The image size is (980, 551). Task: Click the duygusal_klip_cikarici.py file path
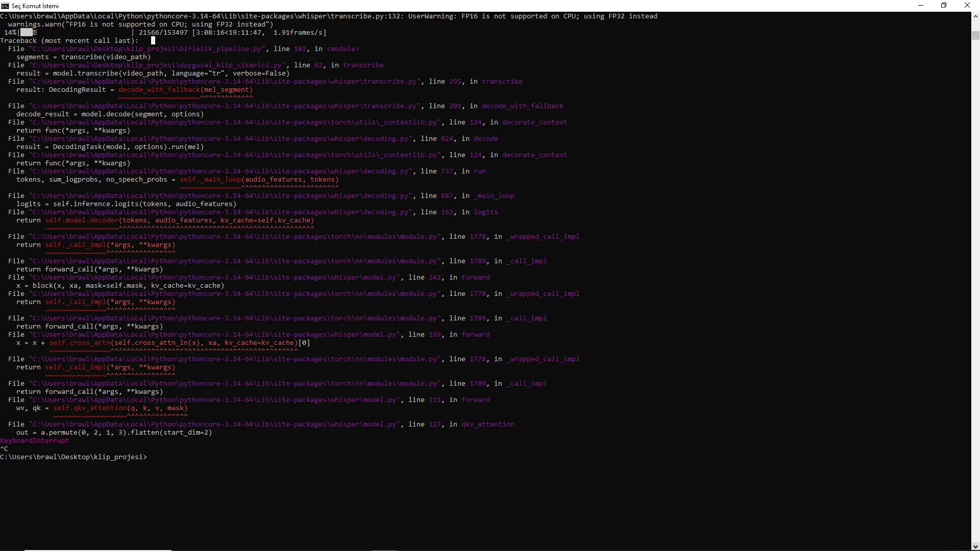[x=157, y=65]
